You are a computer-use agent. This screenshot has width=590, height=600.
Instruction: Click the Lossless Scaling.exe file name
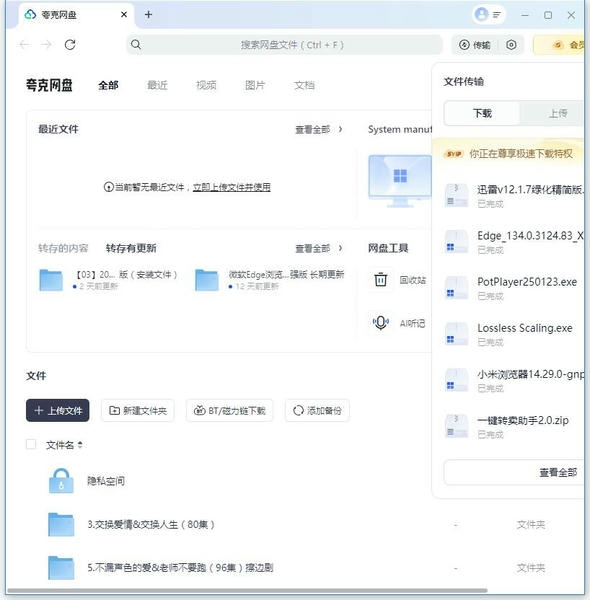[525, 328]
